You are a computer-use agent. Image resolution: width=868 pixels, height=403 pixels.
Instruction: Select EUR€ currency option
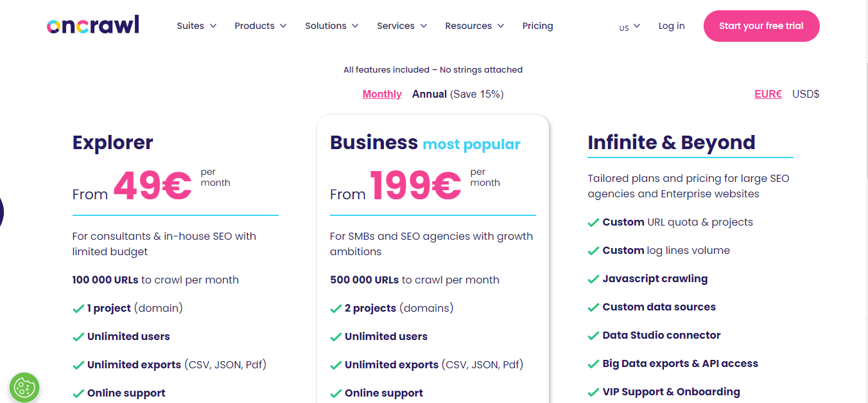point(768,94)
